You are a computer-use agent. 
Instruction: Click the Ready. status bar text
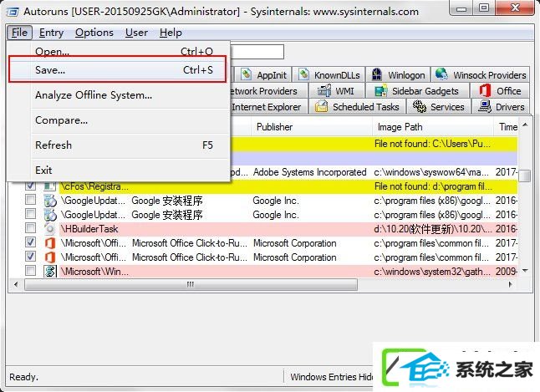click(x=23, y=377)
